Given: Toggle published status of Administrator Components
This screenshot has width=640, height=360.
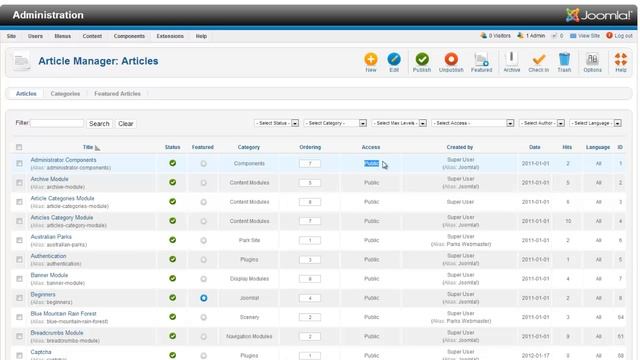Looking at the screenshot, I should pyautogui.click(x=173, y=163).
